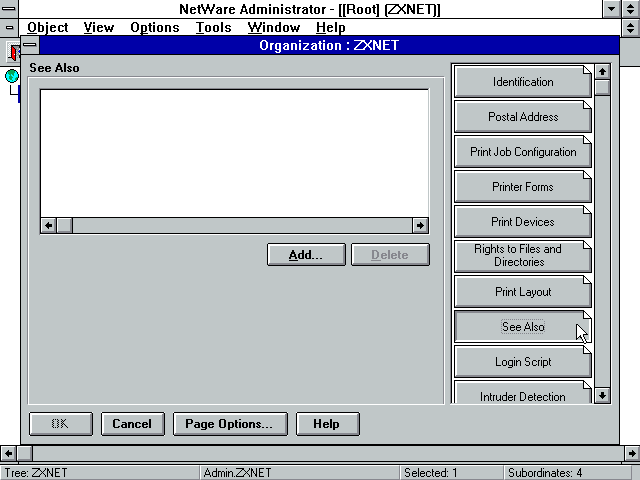Open the Login Script page
Image resolution: width=640 pixels, height=480 pixels.
(522, 362)
